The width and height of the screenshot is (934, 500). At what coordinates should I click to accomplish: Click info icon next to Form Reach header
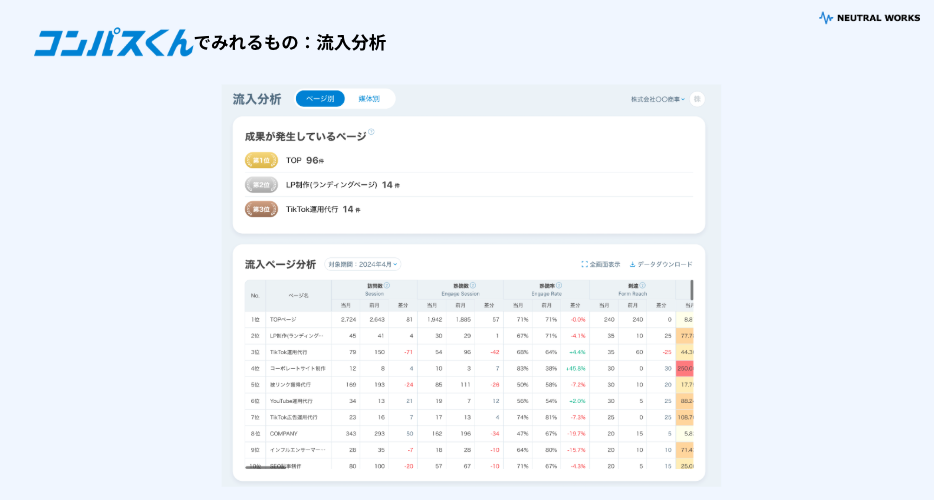pos(645,285)
